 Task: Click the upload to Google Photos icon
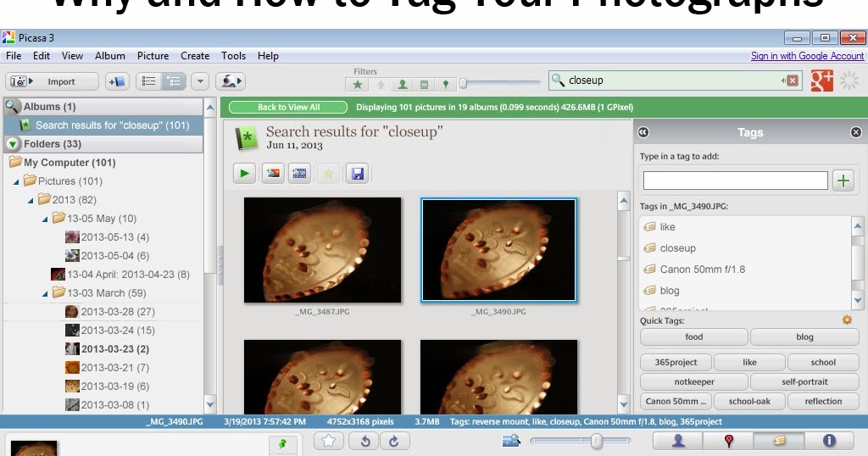point(231,81)
